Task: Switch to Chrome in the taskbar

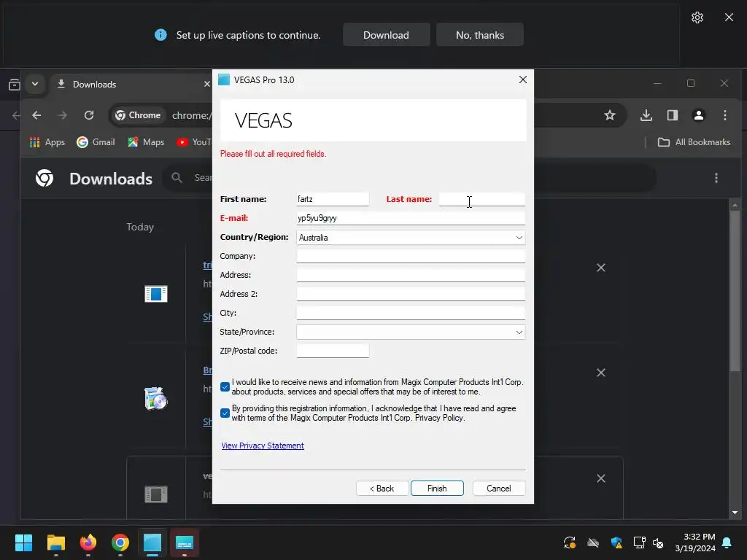Action: 120,542
